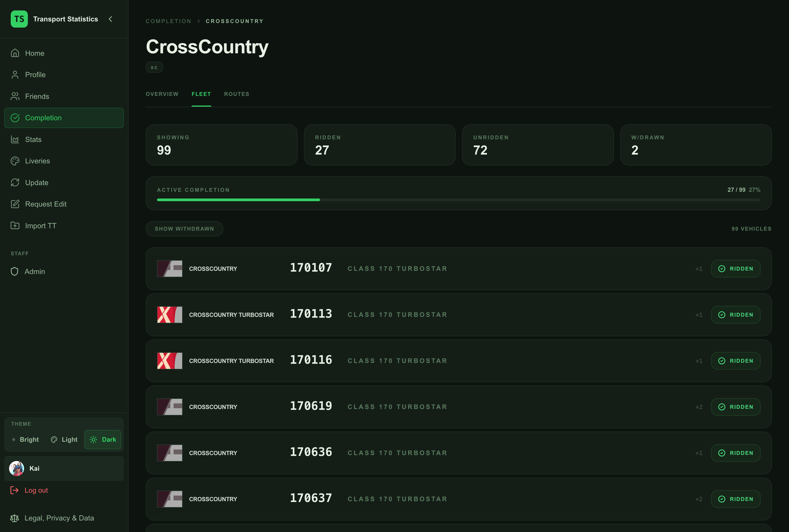Select the Liveries palette icon

coord(15,161)
